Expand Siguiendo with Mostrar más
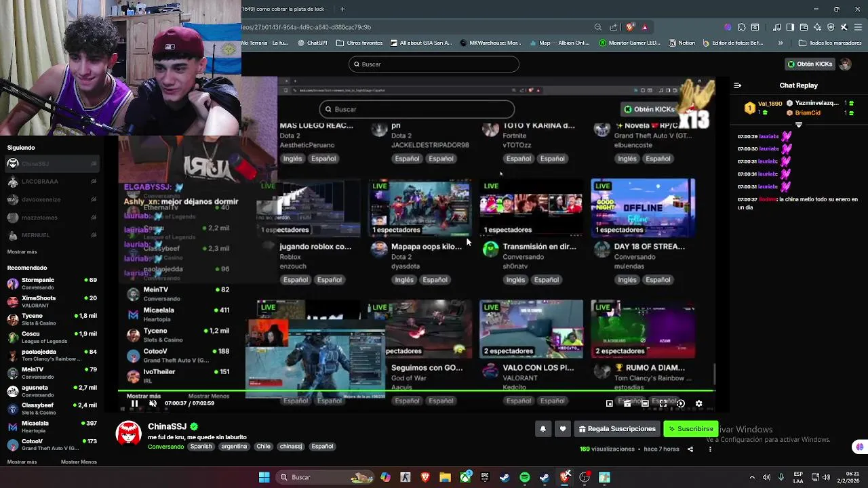The image size is (868, 488). [22, 251]
